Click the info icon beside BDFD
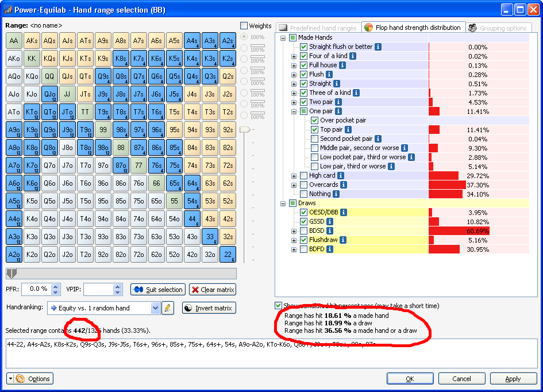This screenshot has width=543, height=392. 330,249
